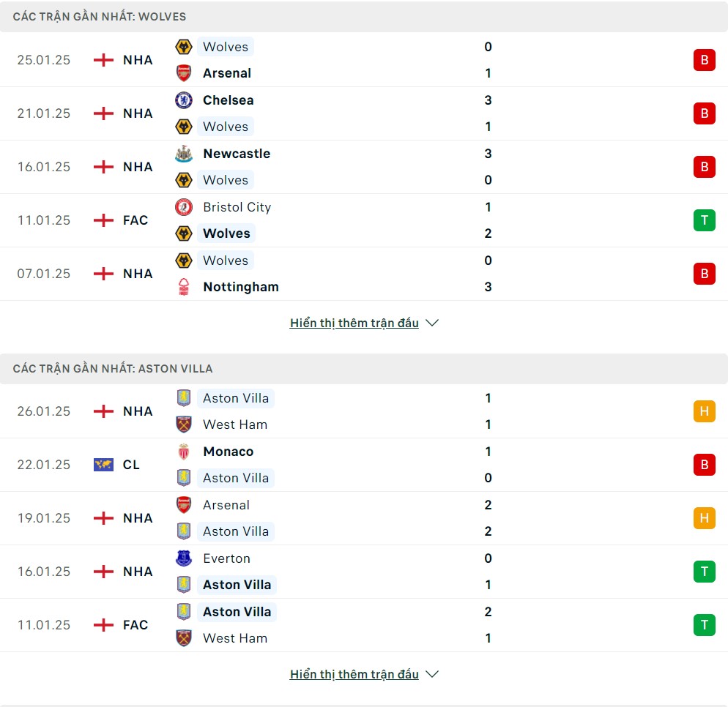Open 'Hiển thị thêm trận đấu' under Wolves
Image resolution: width=728 pixels, height=707 pixels.
354,323
